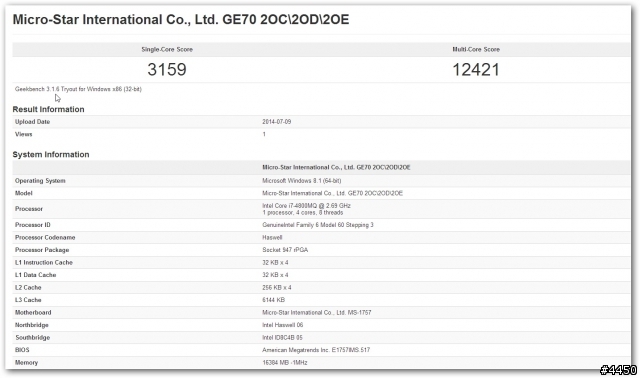Click the System Information section heading
The height and width of the screenshot is (378, 640).
click(51, 155)
